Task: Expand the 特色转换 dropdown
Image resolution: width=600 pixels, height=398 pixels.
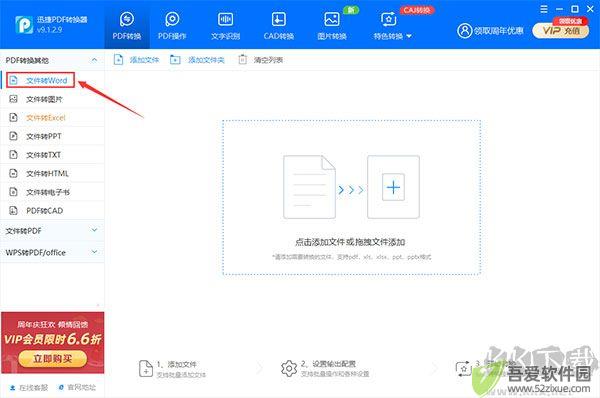Action: pyautogui.click(x=392, y=26)
